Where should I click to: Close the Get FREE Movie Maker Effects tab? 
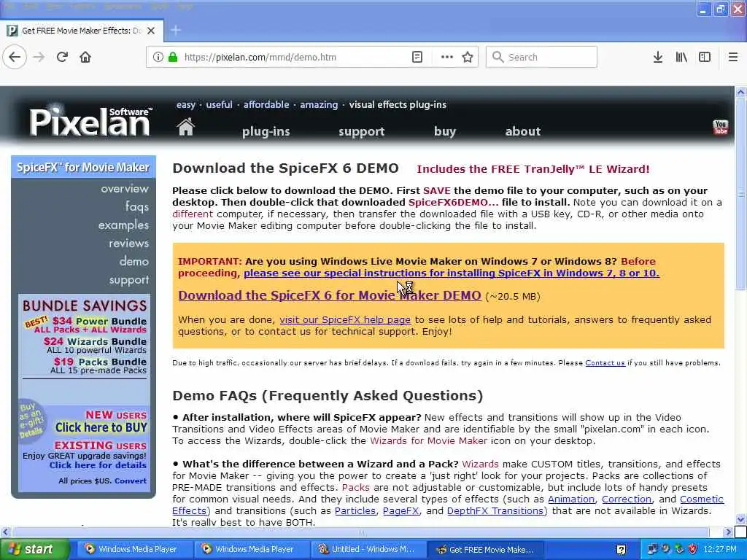(151, 31)
